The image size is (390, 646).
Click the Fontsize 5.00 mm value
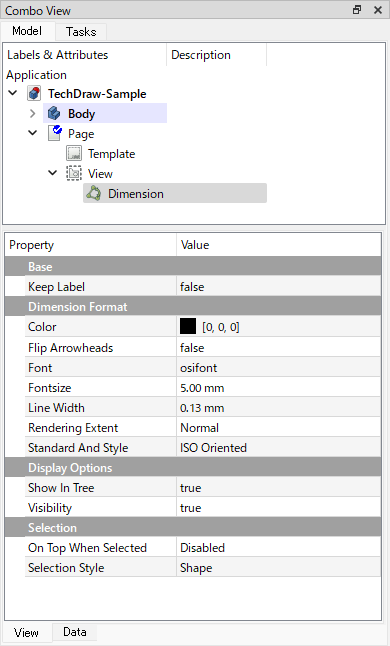coord(278,388)
